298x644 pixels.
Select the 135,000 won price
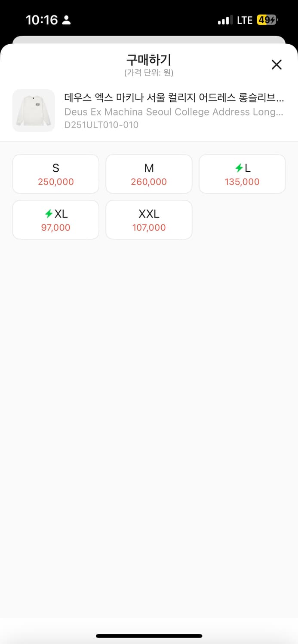click(x=242, y=182)
